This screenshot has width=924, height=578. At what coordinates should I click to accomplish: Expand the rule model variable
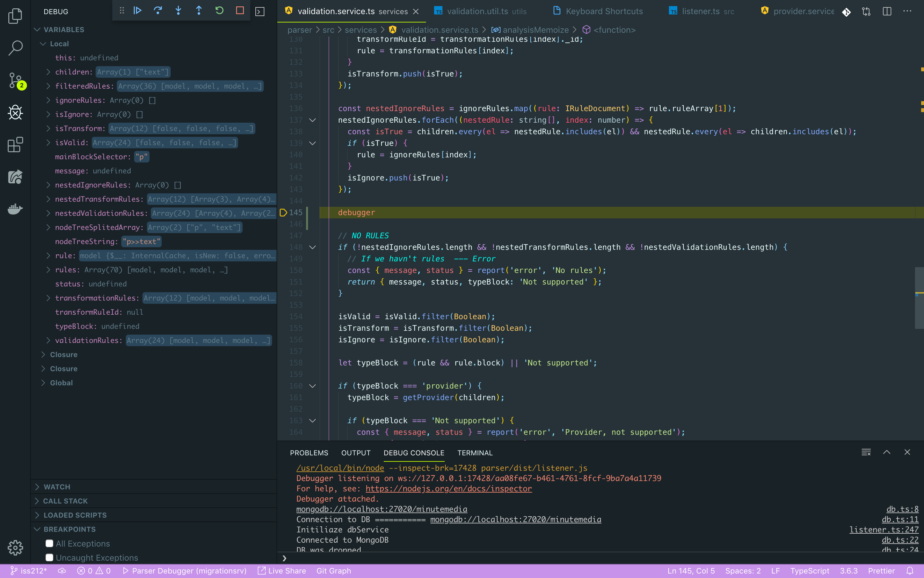coord(48,255)
